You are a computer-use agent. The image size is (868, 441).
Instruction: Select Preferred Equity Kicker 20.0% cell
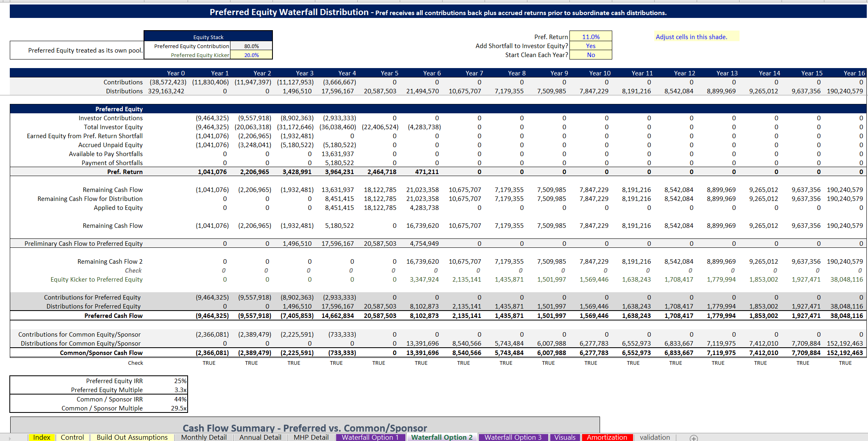(x=251, y=55)
